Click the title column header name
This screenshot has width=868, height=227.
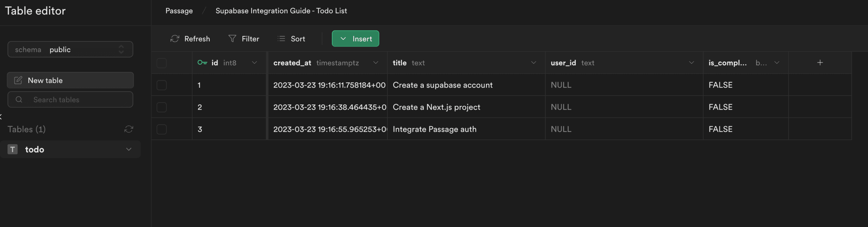[x=400, y=63]
